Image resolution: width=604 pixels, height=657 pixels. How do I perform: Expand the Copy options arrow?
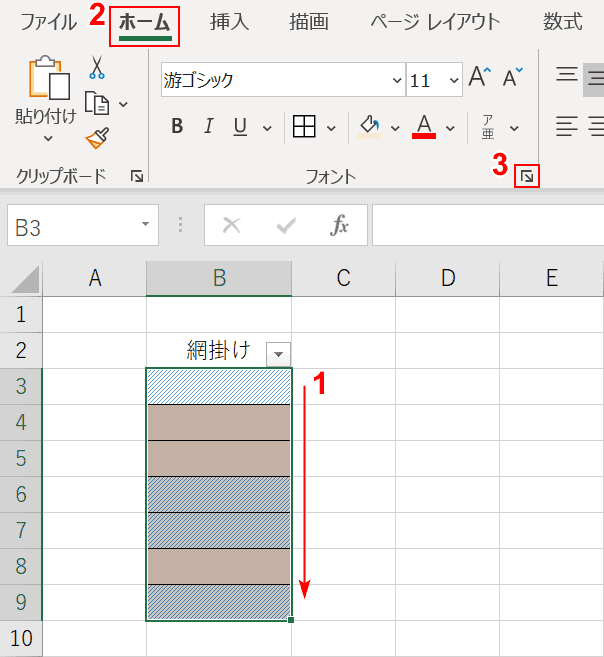tap(123, 104)
